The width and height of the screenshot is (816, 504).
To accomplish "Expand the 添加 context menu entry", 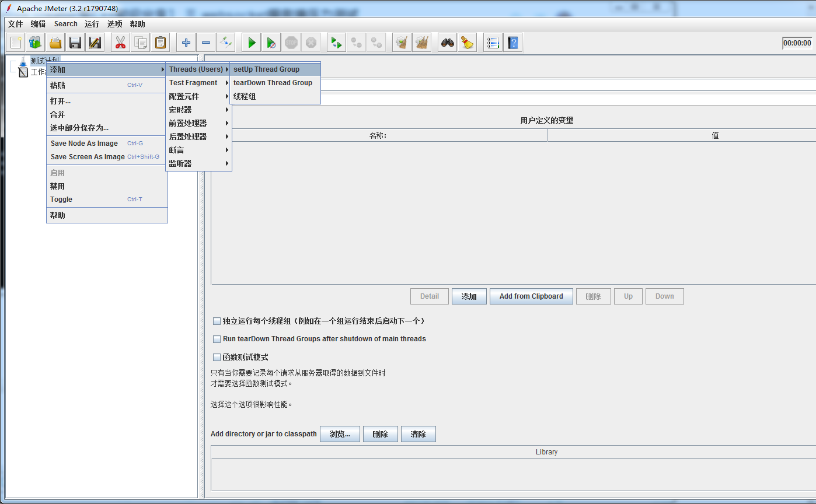I will pyautogui.click(x=107, y=69).
